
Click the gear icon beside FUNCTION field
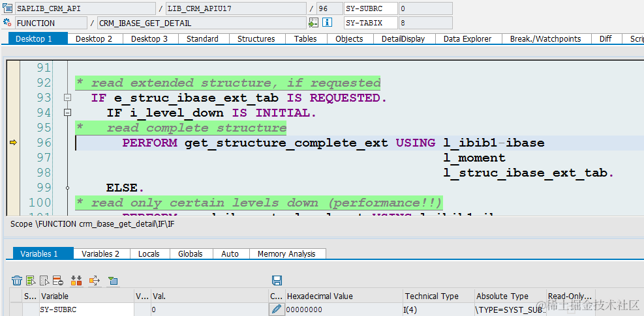(x=7, y=23)
